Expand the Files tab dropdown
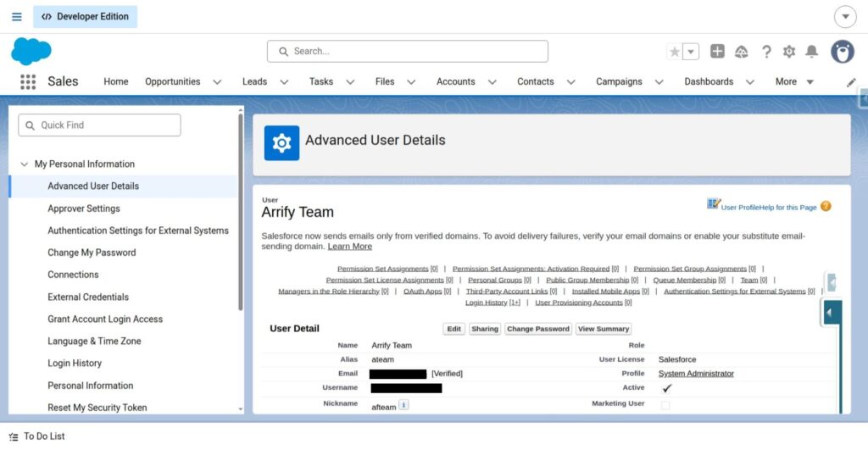Screen dimensions: 868x450 411,82
